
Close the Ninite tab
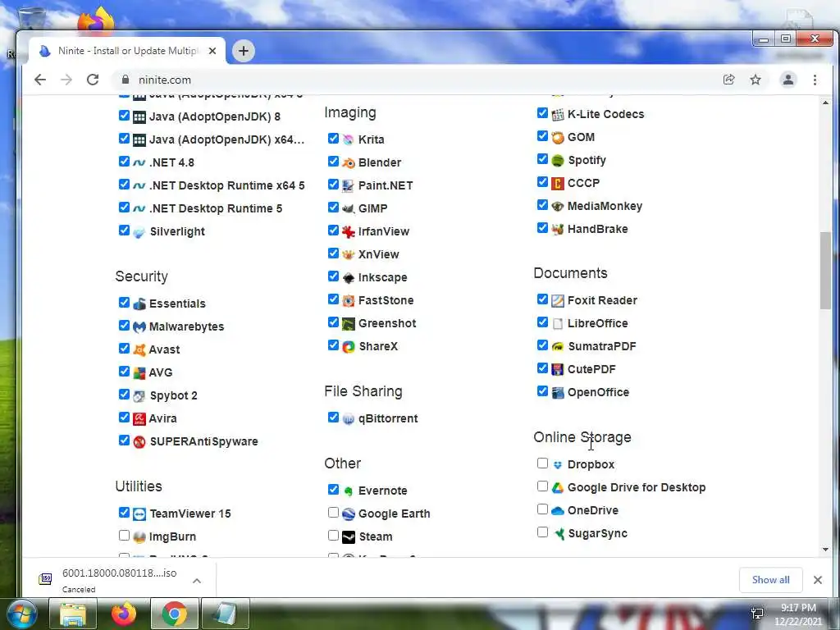pyautogui.click(x=212, y=51)
